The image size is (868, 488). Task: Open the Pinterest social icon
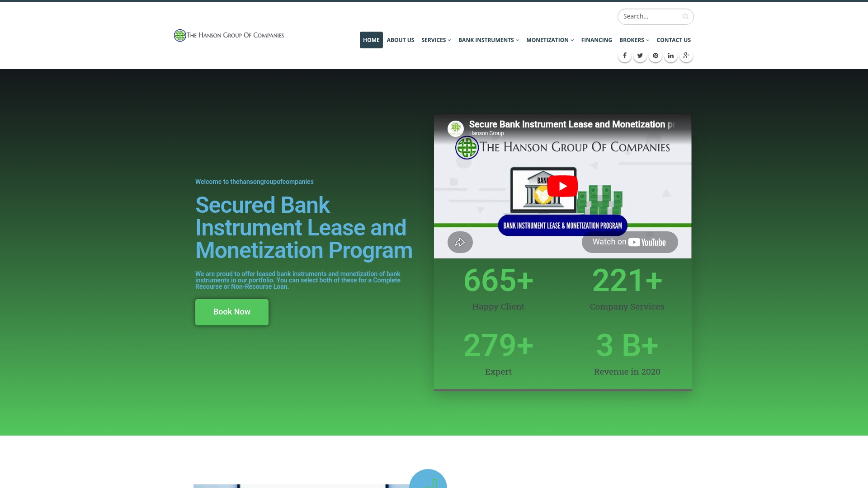point(655,56)
